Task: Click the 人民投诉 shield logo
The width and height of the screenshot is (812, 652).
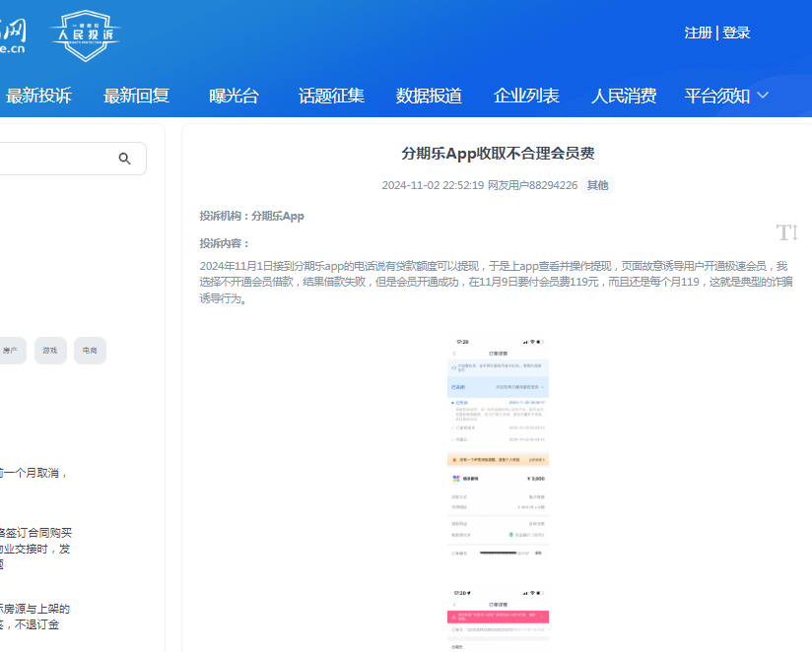Action: point(86,35)
